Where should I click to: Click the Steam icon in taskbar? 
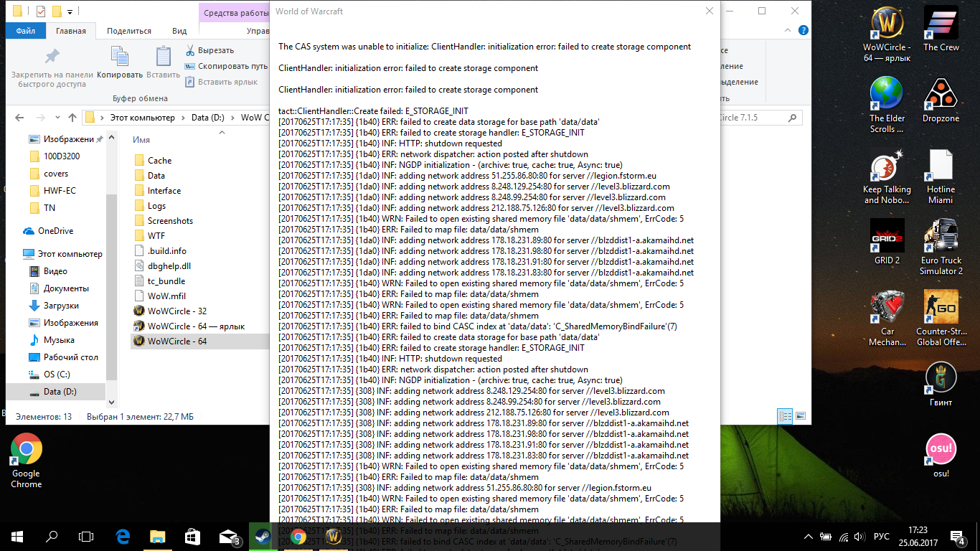pyautogui.click(x=263, y=536)
